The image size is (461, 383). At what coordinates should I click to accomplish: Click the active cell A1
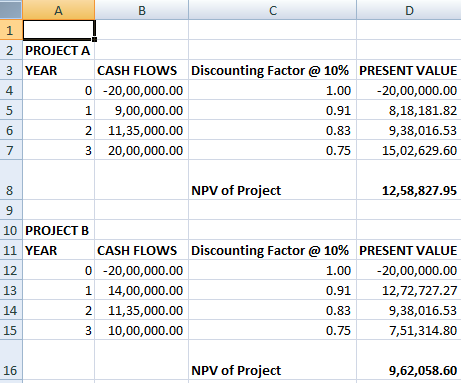[59, 30]
